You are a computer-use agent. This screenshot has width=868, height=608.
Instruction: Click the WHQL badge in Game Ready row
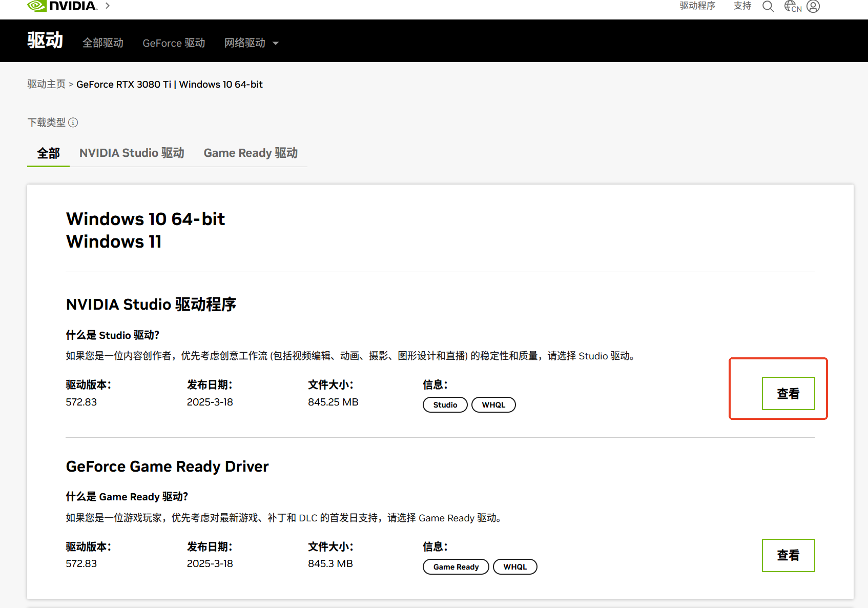point(514,566)
